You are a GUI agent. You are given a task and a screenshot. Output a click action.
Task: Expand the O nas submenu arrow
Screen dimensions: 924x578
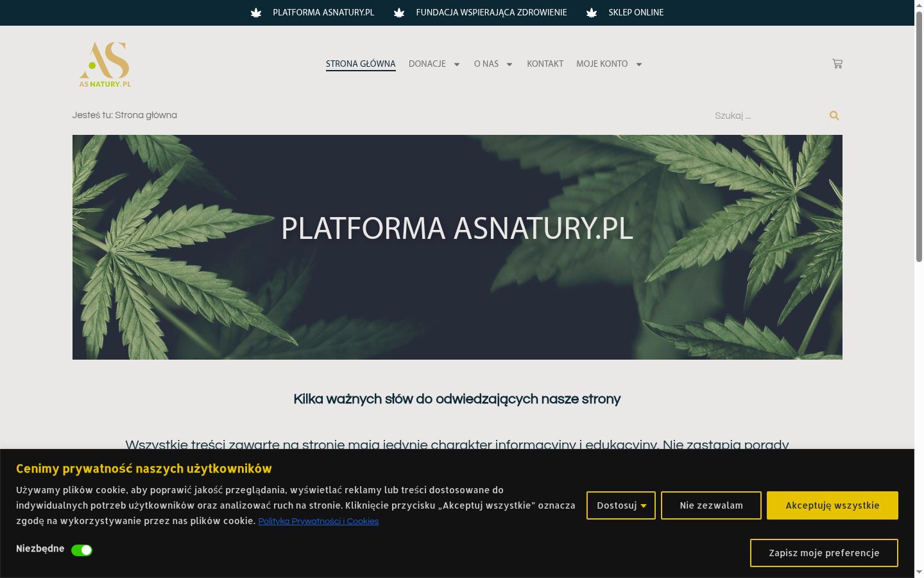pos(509,64)
